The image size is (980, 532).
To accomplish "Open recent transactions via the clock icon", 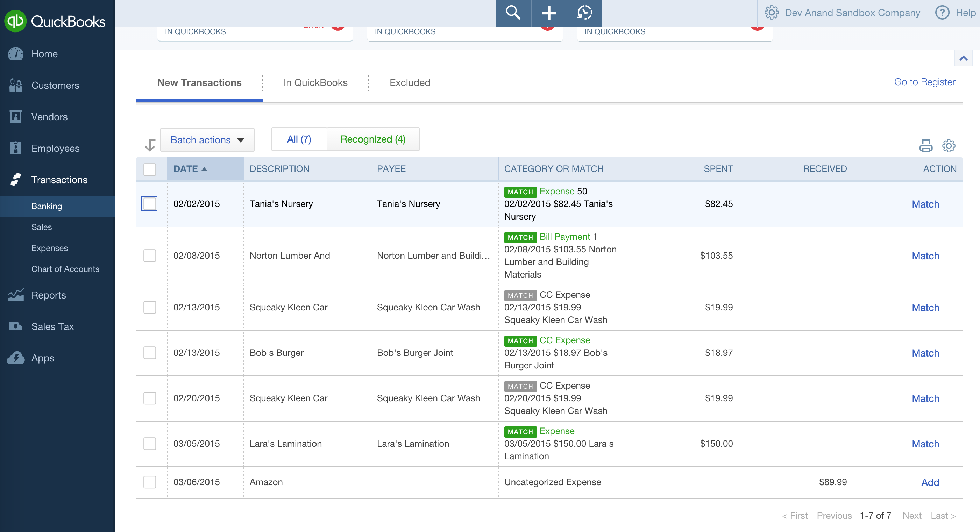I will (584, 13).
